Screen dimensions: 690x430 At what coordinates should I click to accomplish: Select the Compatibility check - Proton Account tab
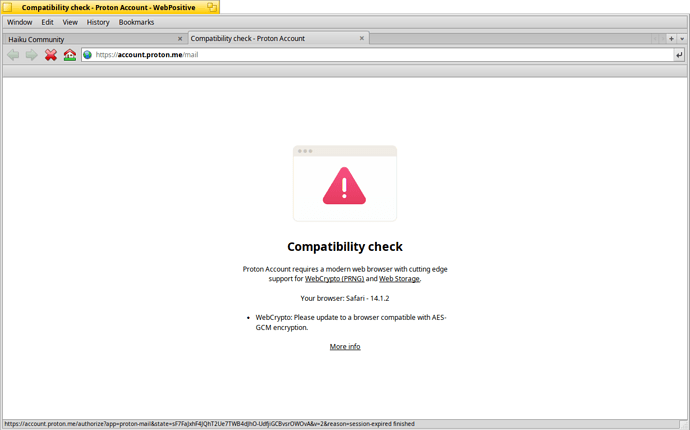tap(279, 38)
